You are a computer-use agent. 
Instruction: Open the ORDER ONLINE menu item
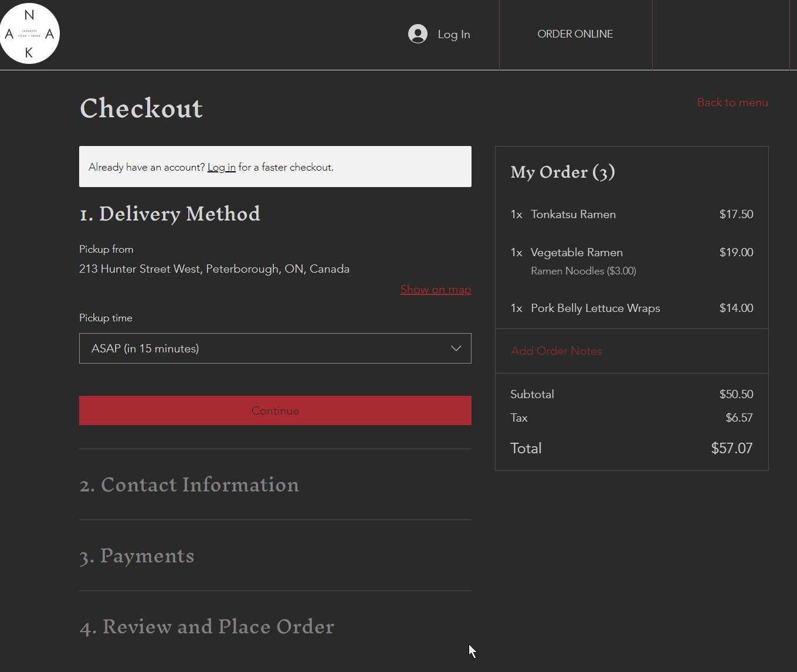tap(575, 34)
